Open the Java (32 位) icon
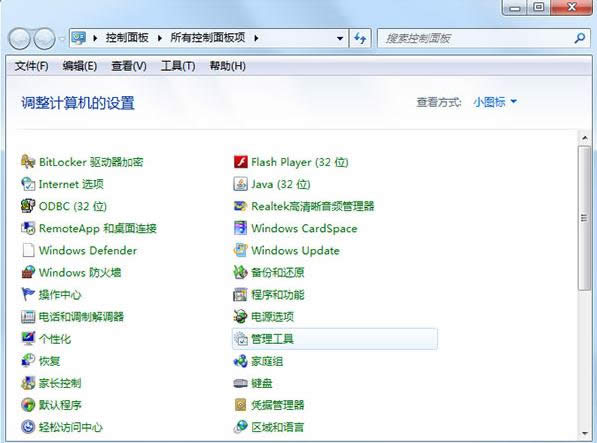This screenshot has height=443, width=597. 241,184
